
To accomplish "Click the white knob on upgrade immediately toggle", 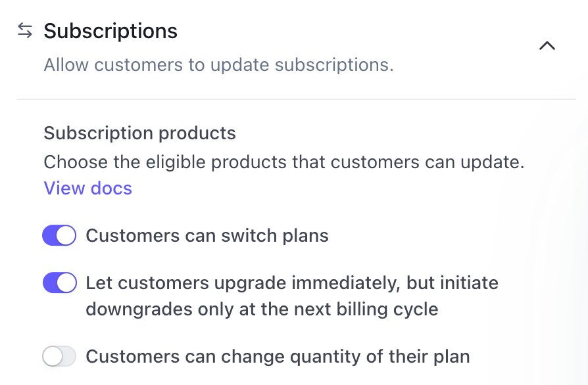I will point(66,283).
